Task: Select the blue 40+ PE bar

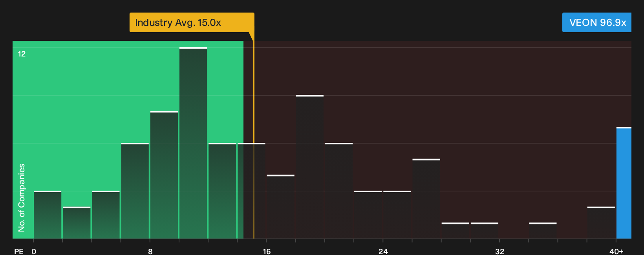Action: [x=624, y=183]
